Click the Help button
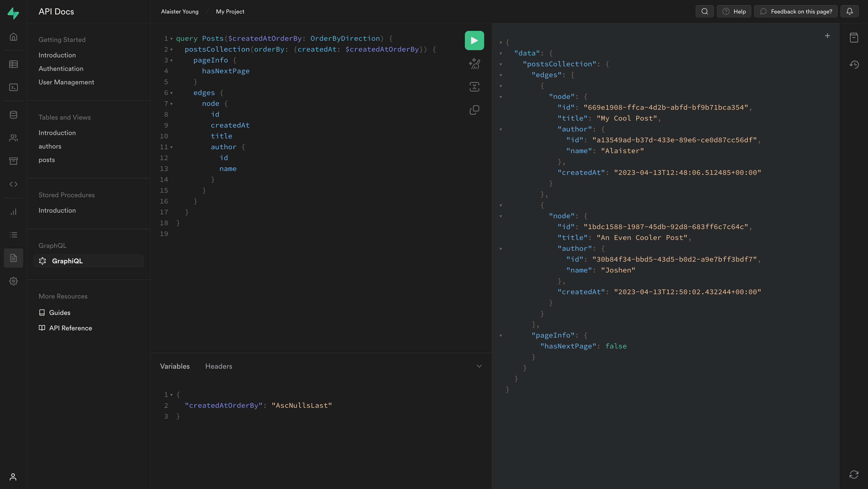 pos(733,12)
